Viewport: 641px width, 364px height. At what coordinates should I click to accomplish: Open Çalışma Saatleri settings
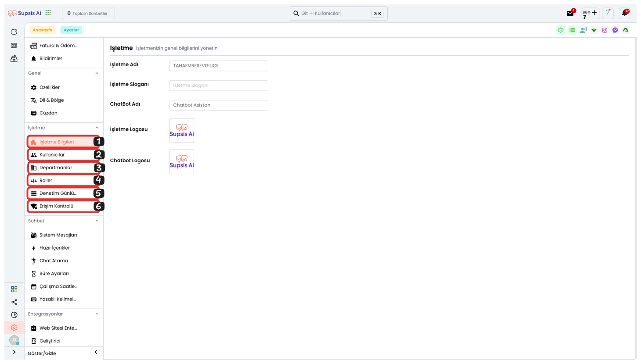pos(64,286)
